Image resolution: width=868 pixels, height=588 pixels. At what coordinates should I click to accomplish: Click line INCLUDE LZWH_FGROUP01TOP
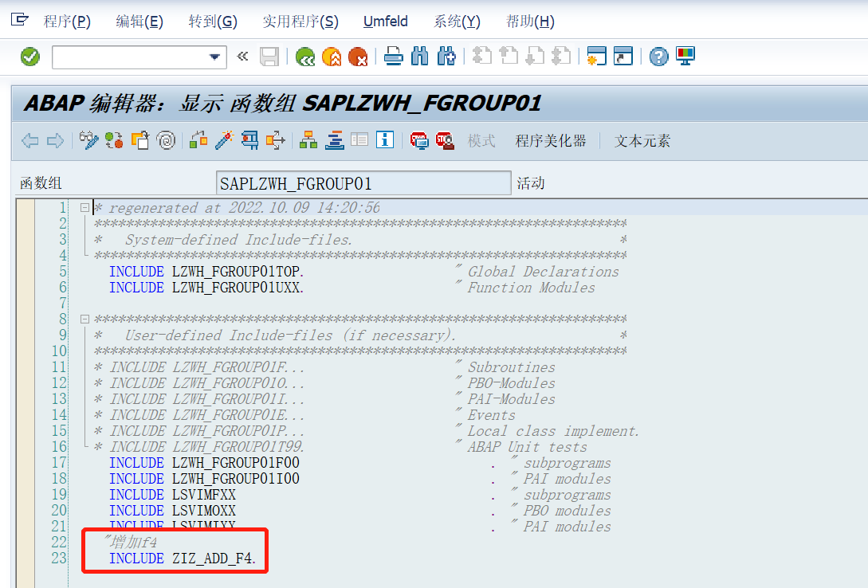tap(206, 272)
